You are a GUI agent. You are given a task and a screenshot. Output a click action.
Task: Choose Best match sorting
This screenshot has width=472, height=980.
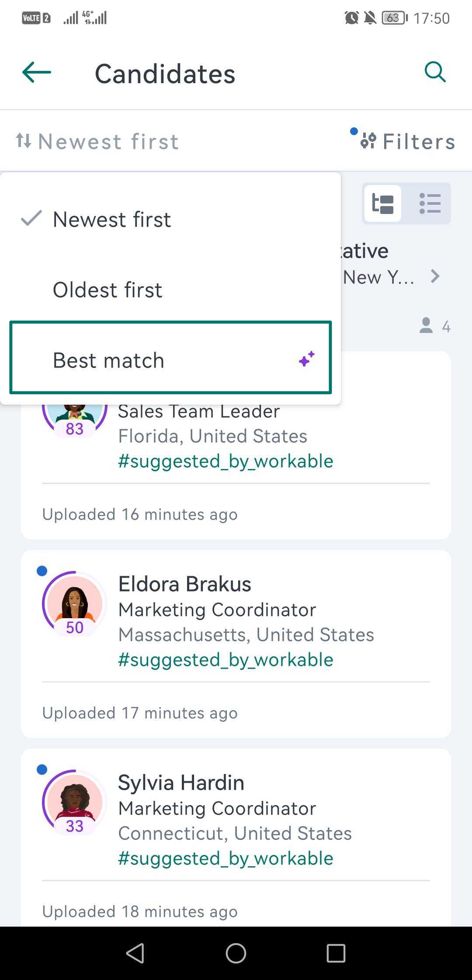click(x=108, y=360)
